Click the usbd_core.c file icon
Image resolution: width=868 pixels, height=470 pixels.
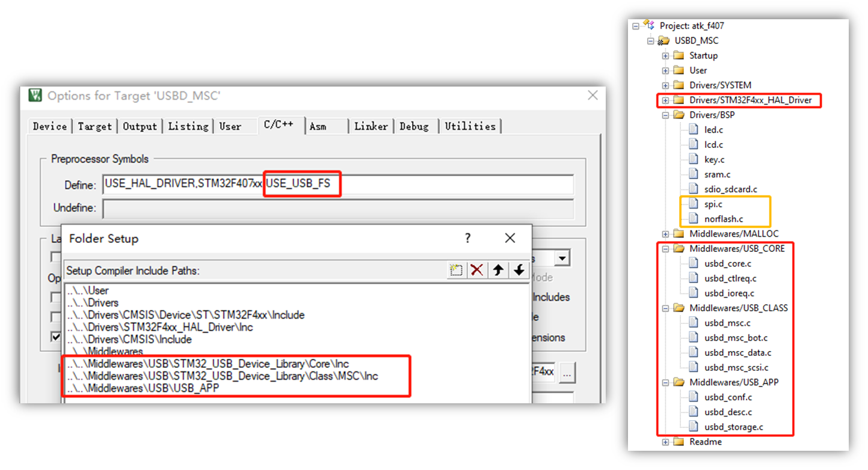694,263
